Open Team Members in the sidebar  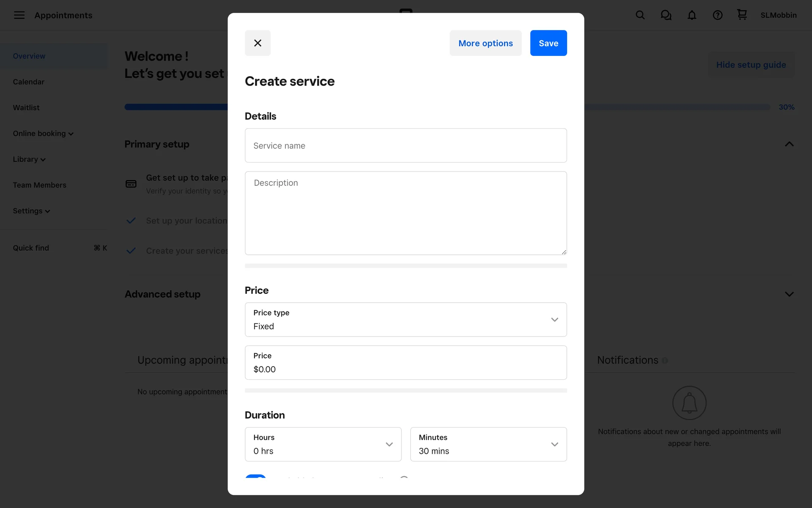[39, 185]
